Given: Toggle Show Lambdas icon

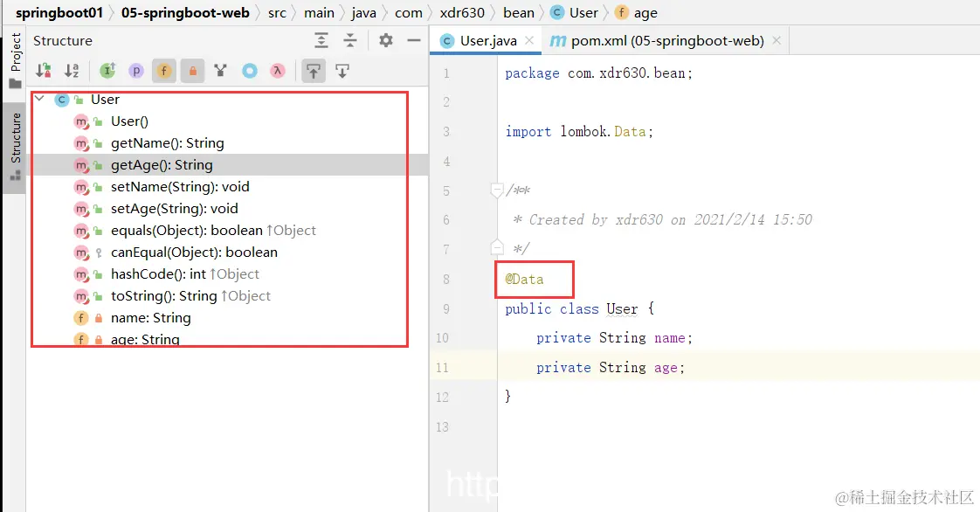Looking at the screenshot, I should (x=278, y=71).
